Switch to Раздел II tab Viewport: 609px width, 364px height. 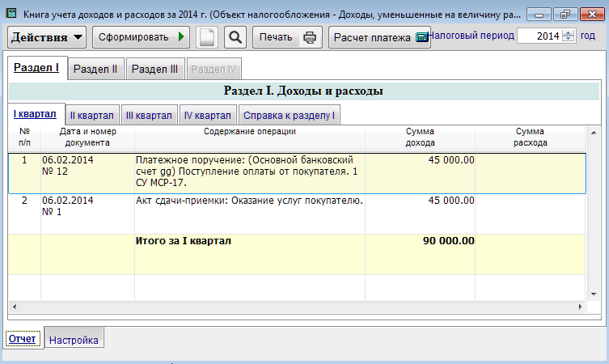pos(95,70)
